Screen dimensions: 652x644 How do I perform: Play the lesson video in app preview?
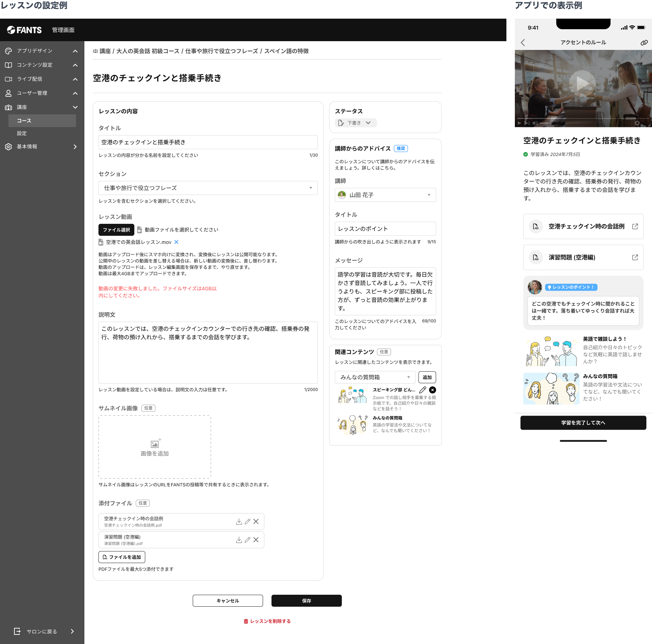coord(583,83)
